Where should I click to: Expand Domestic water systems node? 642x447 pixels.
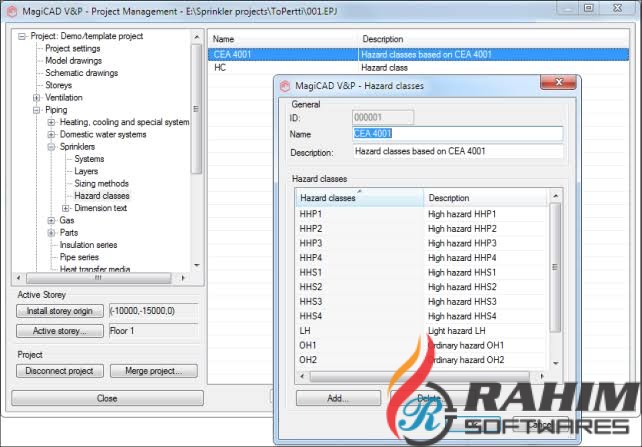point(51,135)
